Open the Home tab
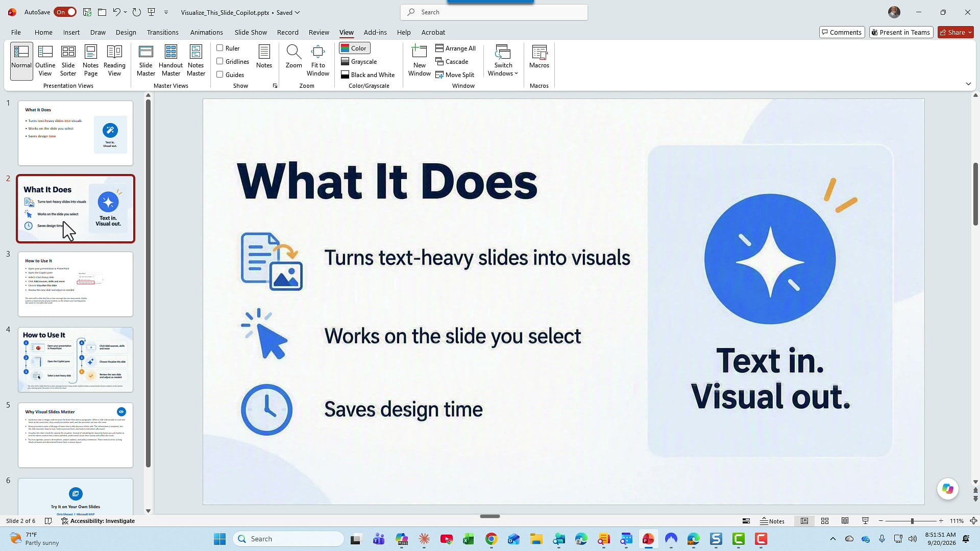Viewport: 980px width, 551px height. pyautogui.click(x=43, y=32)
